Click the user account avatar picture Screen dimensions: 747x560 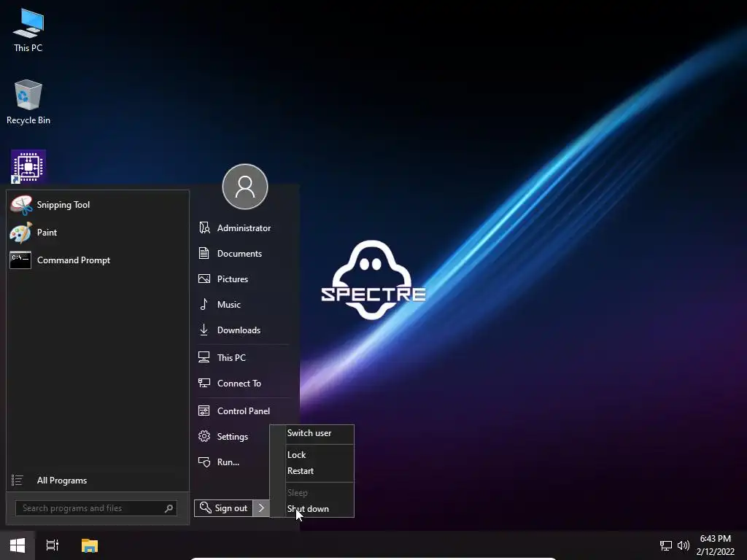tap(245, 187)
